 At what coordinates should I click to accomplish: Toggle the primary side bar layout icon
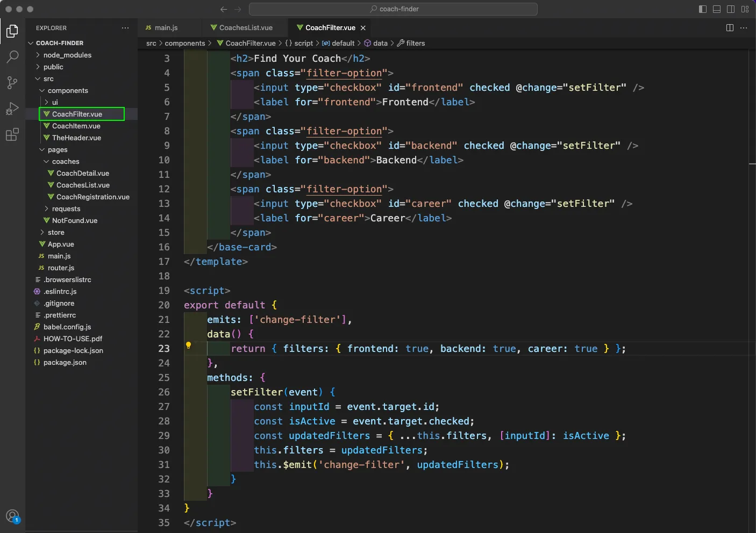pos(703,9)
